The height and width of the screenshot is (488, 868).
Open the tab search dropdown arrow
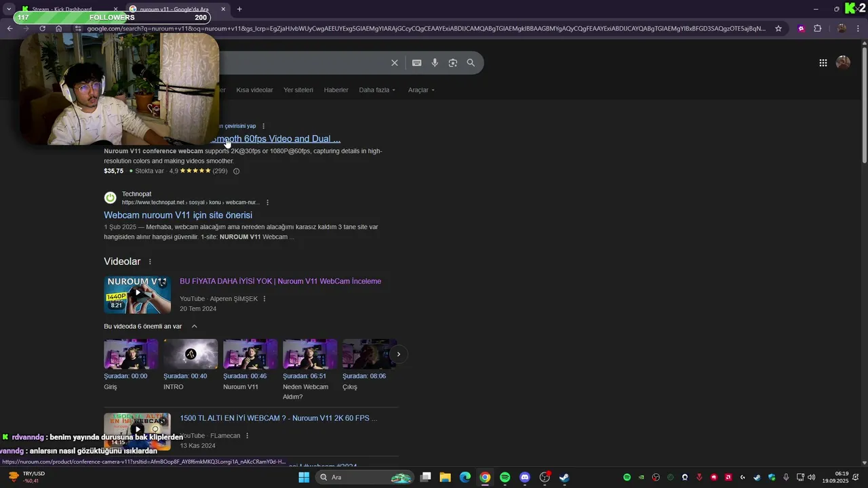pos(8,9)
